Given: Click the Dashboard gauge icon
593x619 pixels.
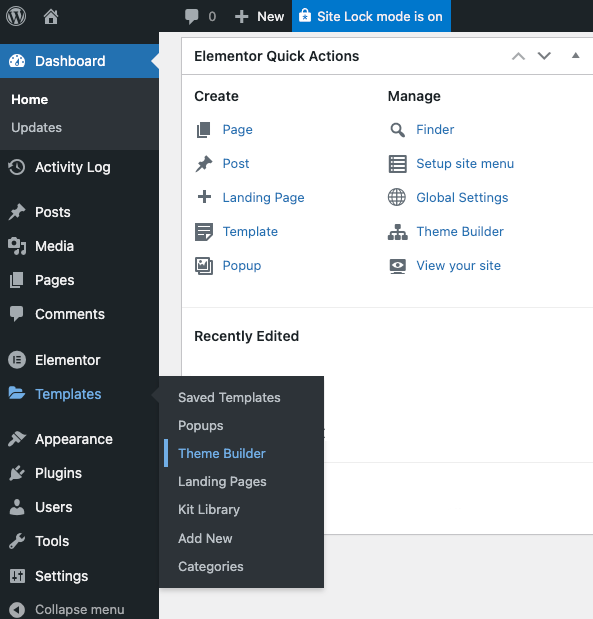Looking at the screenshot, I should click(17, 61).
